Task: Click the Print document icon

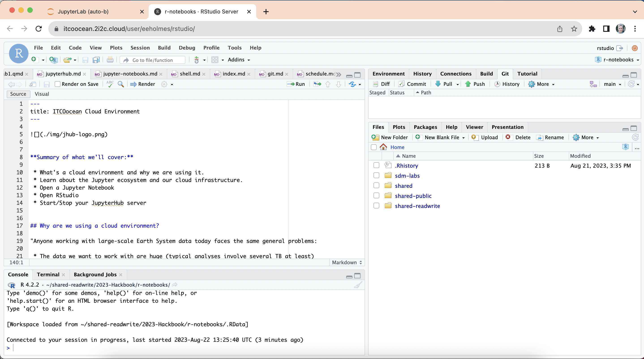Action: [x=110, y=60]
